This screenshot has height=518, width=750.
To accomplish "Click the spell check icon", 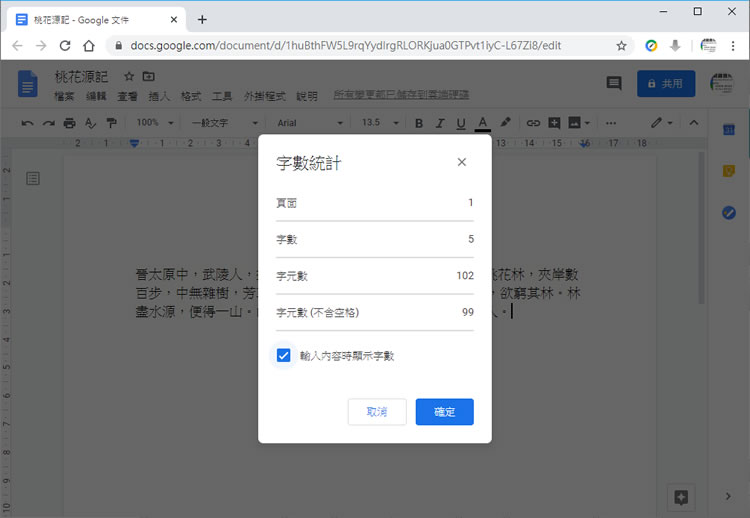I will [x=90, y=123].
